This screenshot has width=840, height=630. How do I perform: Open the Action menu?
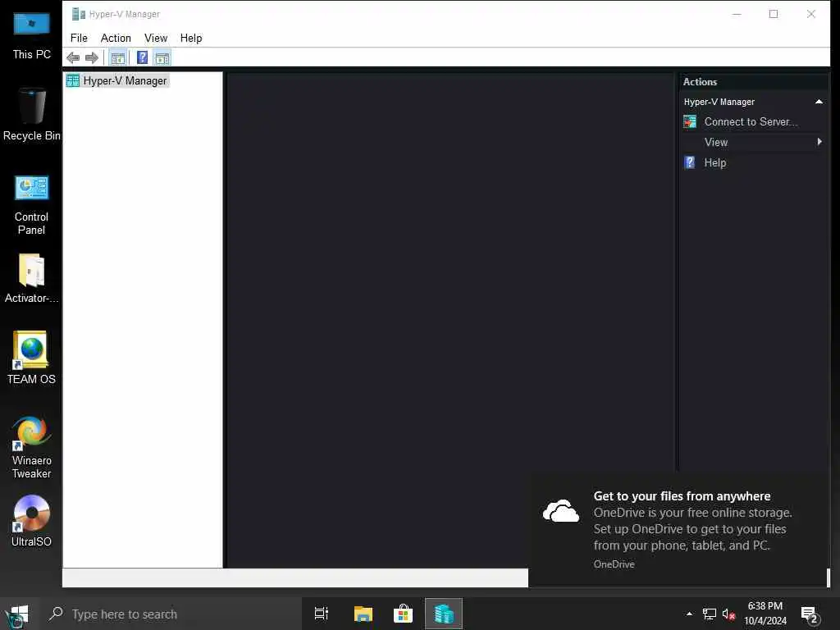(116, 38)
